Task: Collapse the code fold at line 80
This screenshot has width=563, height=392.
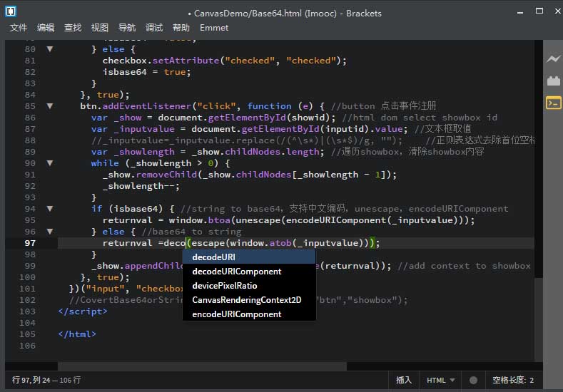Action: click(x=50, y=49)
